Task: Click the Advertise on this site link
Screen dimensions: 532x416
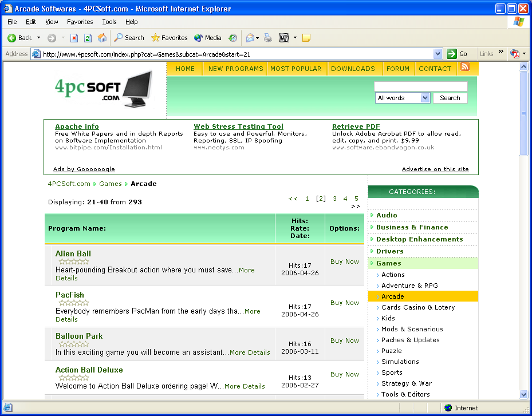Action: tap(435, 169)
